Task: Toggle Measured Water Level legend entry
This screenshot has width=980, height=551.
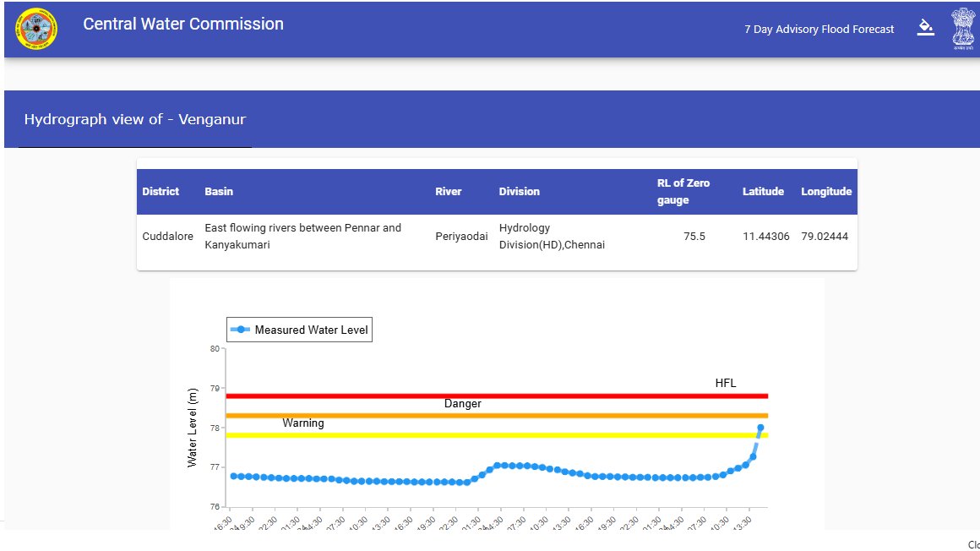Action: point(299,330)
